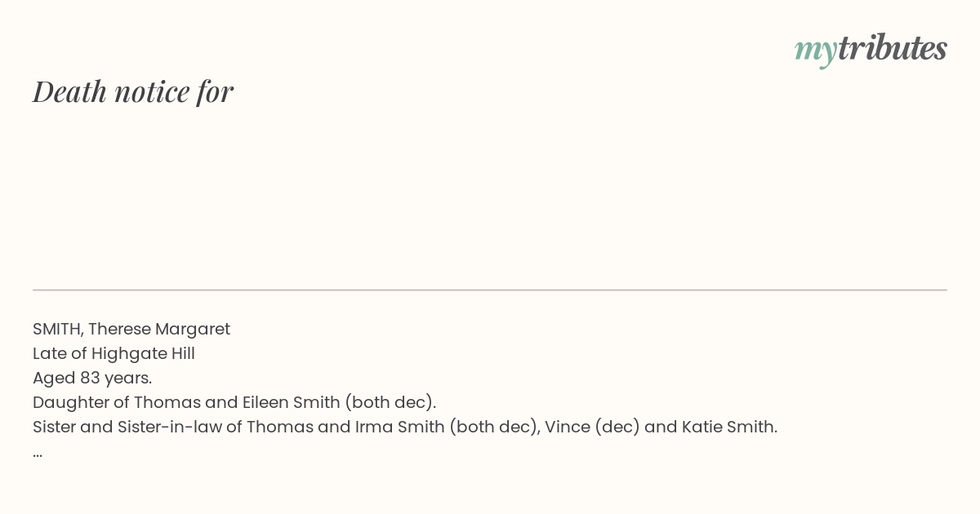This screenshot has height=514, width=980.
Task: Click the mytributes logo
Action: click(871, 49)
